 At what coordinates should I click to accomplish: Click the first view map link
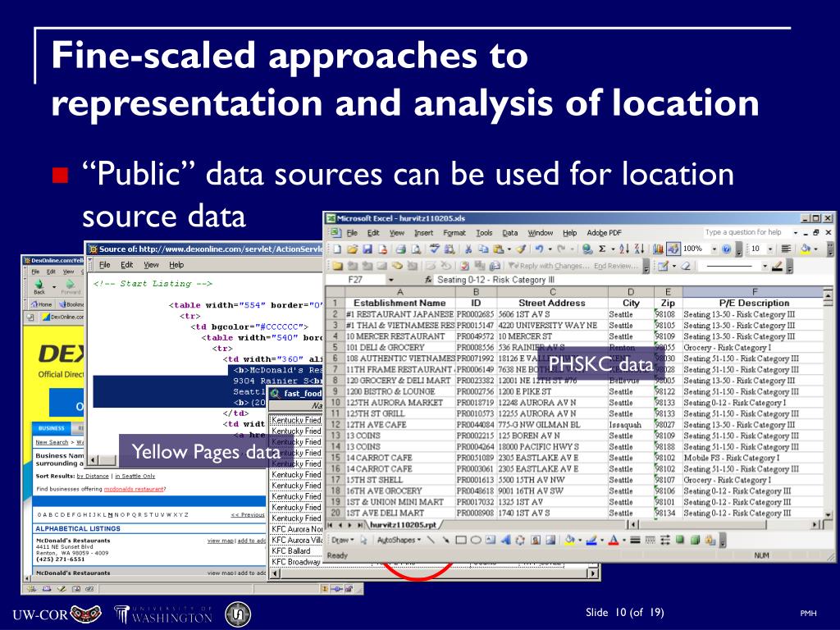220,541
